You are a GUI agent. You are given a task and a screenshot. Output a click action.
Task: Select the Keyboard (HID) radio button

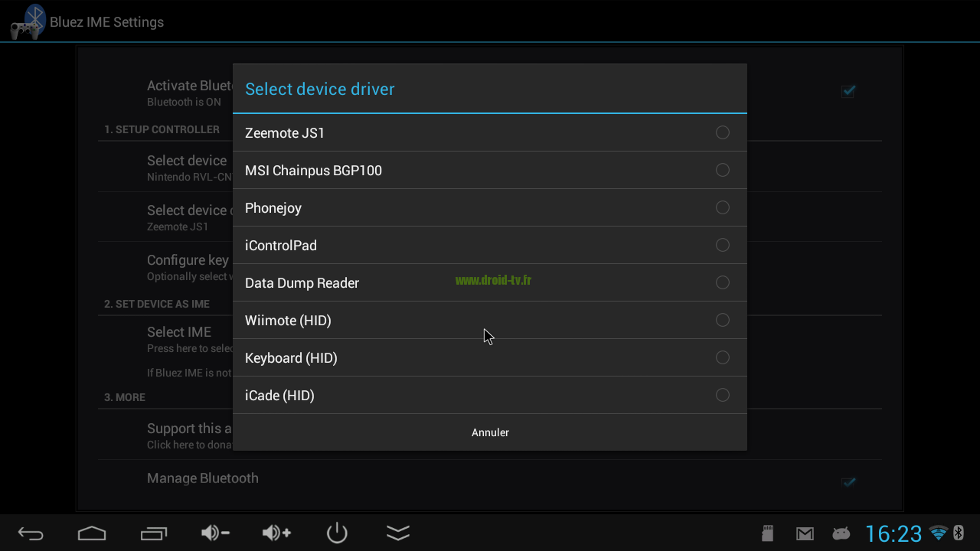722,358
